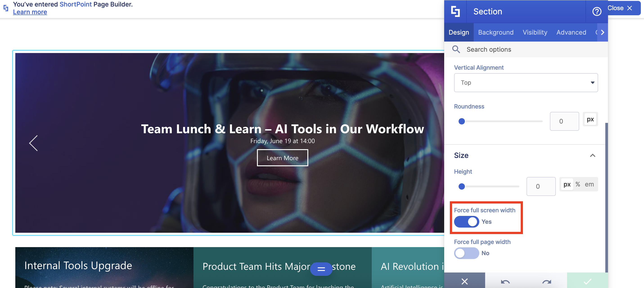Image resolution: width=644 pixels, height=288 pixels.
Task: Disable Force full screen width toggle
Action: [x=466, y=222]
